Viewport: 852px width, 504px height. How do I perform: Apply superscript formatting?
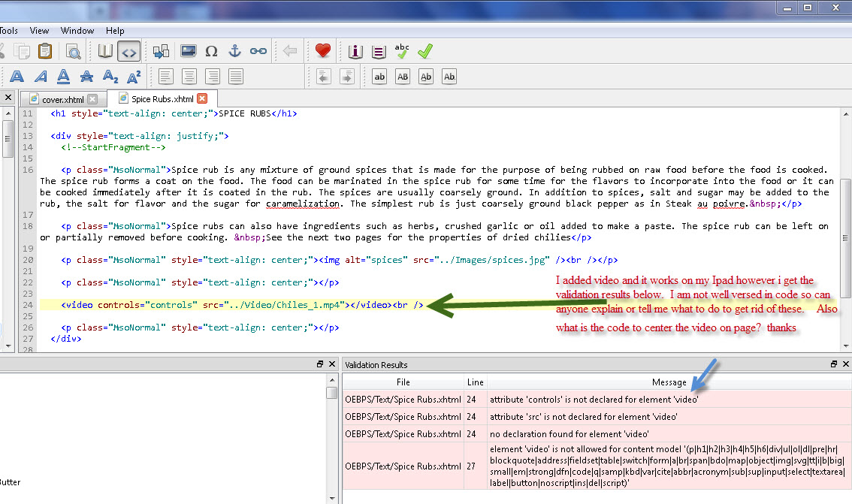tap(134, 77)
